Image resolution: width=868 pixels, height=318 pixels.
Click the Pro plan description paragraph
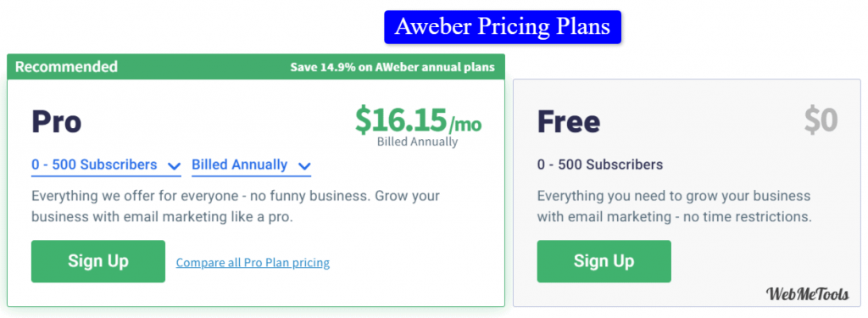(x=236, y=207)
